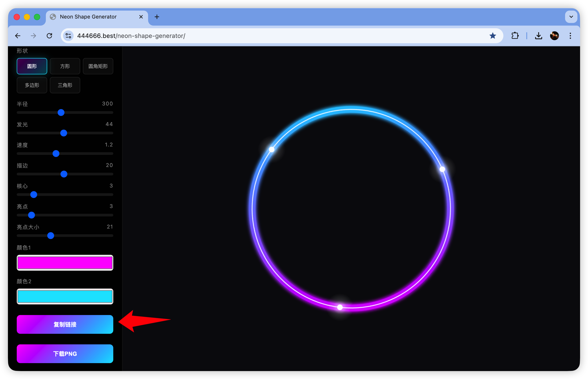Select the 三角形 shape option

click(65, 85)
